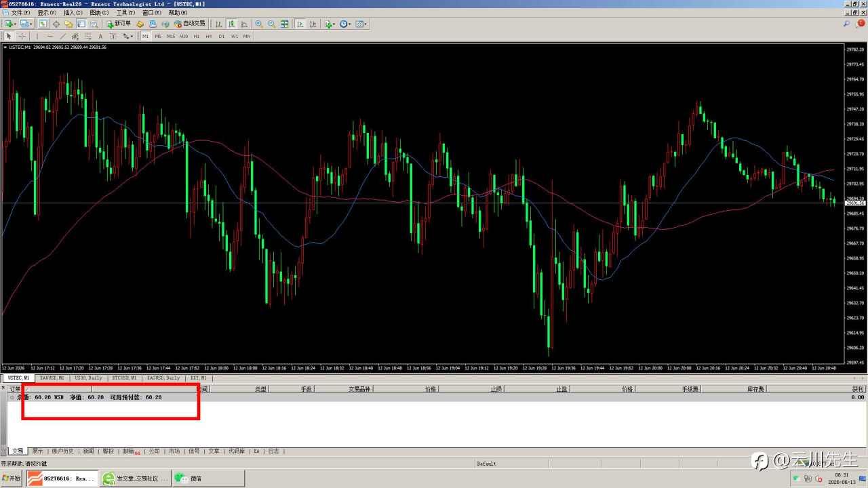Toggle 自动交易 auto trading
Viewport: 868px width, 488px height.
189,24
